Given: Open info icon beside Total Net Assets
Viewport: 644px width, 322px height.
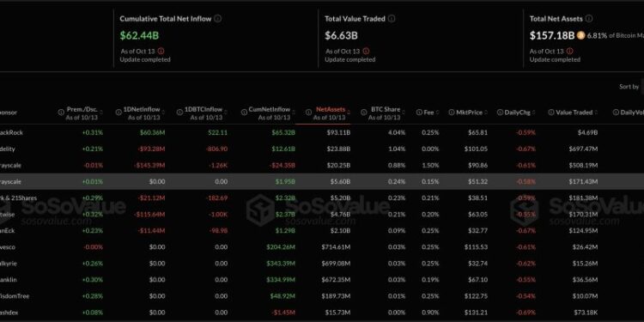Looking at the screenshot, I should 589,19.
